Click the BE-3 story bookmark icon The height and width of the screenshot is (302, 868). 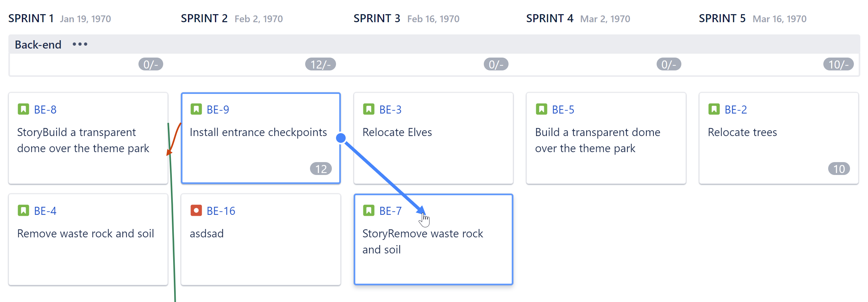tap(368, 109)
